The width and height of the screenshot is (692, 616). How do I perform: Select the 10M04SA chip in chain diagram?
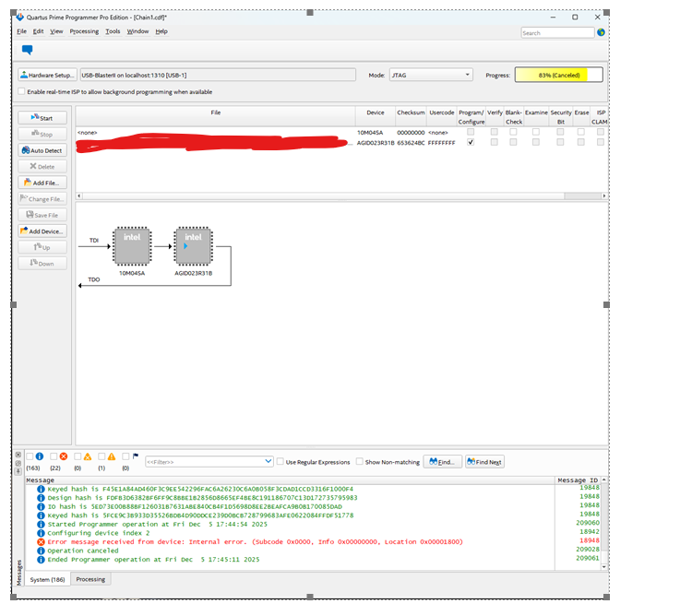[130, 245]
